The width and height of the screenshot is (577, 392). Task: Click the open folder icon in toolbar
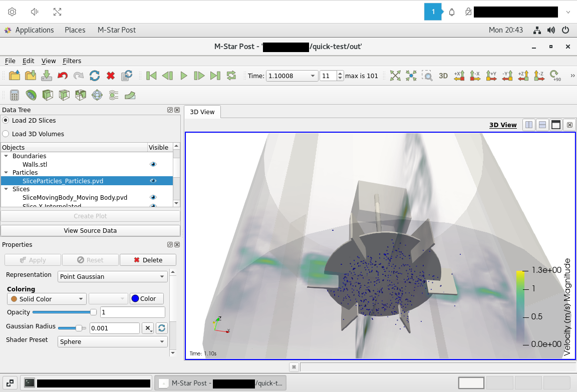point(15,76)
